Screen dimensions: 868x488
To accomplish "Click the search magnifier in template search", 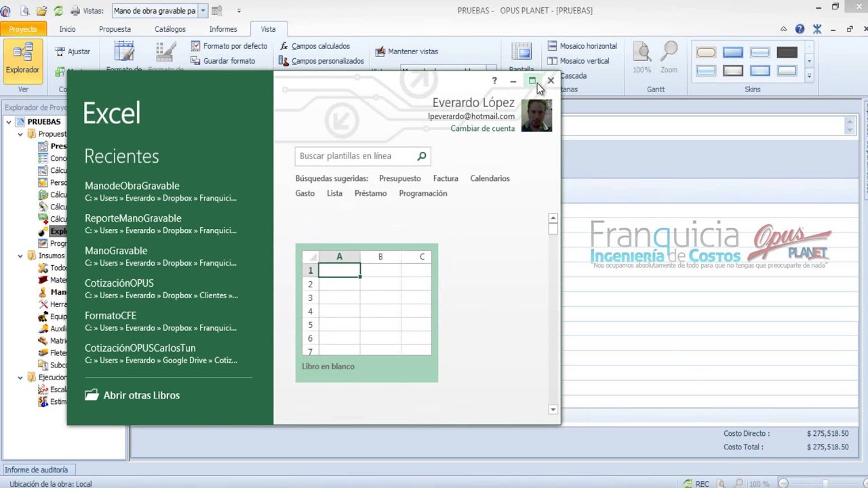I will (x=421, y=156).
